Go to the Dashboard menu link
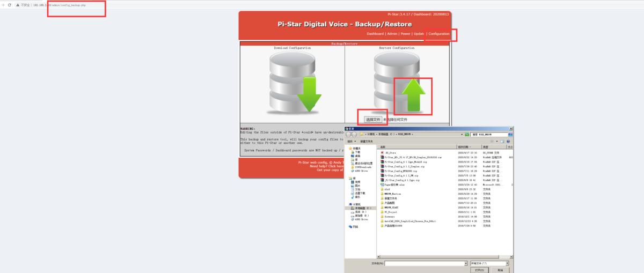The image size is (644, 273). tap(375, 34)
